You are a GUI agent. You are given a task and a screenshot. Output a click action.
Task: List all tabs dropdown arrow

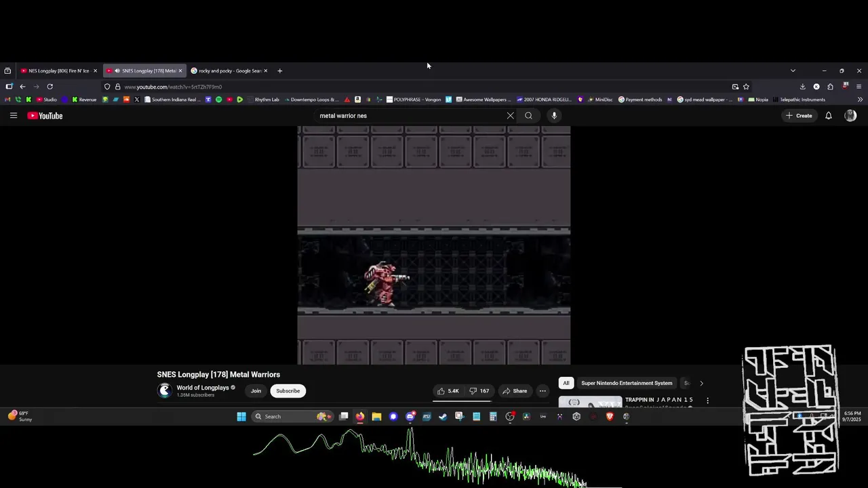coord(793,70)
